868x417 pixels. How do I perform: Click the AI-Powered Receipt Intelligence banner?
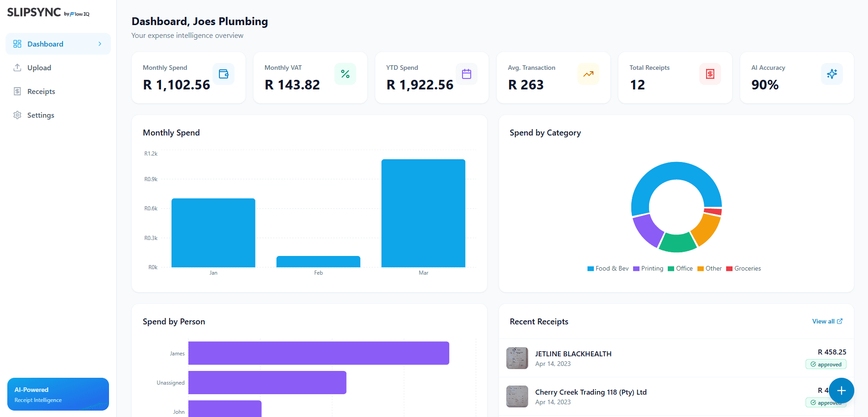coord(58,394)
